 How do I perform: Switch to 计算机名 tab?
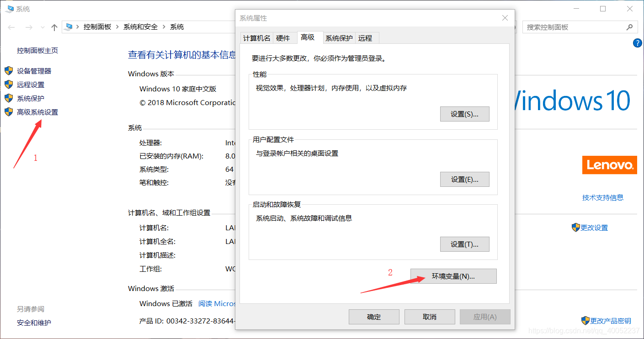257,38
